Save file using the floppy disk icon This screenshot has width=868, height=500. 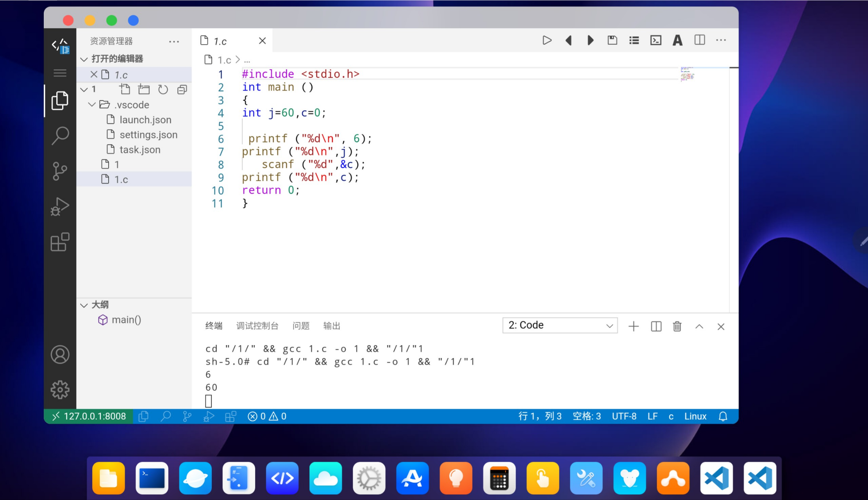(x=612, y=40)
